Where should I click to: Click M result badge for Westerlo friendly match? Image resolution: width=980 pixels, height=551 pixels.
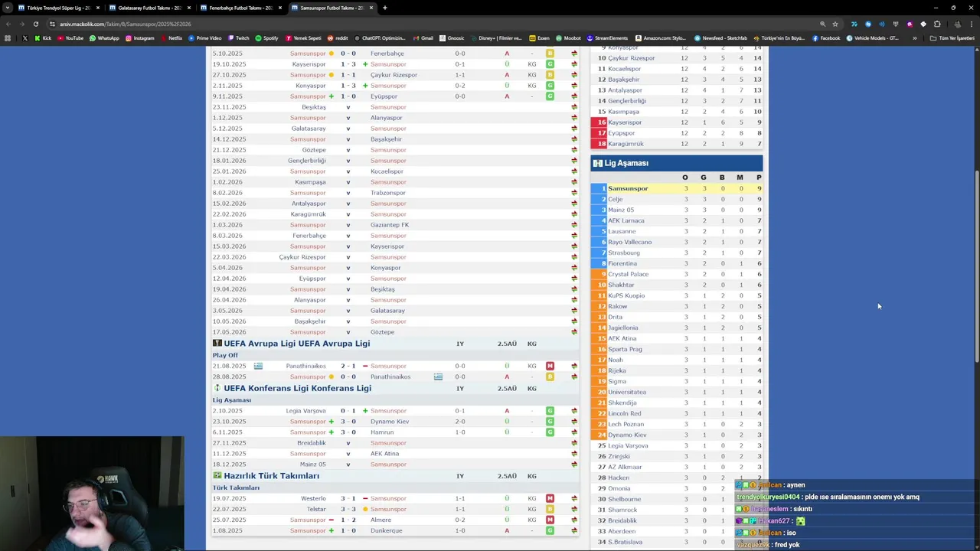point(550,498)
